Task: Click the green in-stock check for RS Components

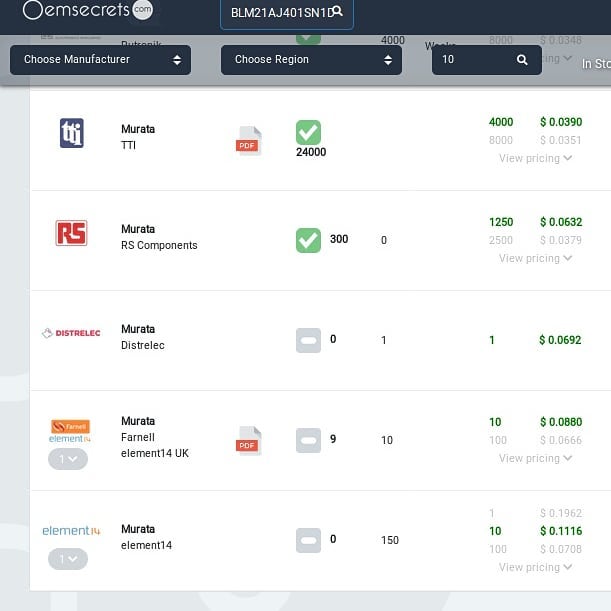Action: (308, 240)
